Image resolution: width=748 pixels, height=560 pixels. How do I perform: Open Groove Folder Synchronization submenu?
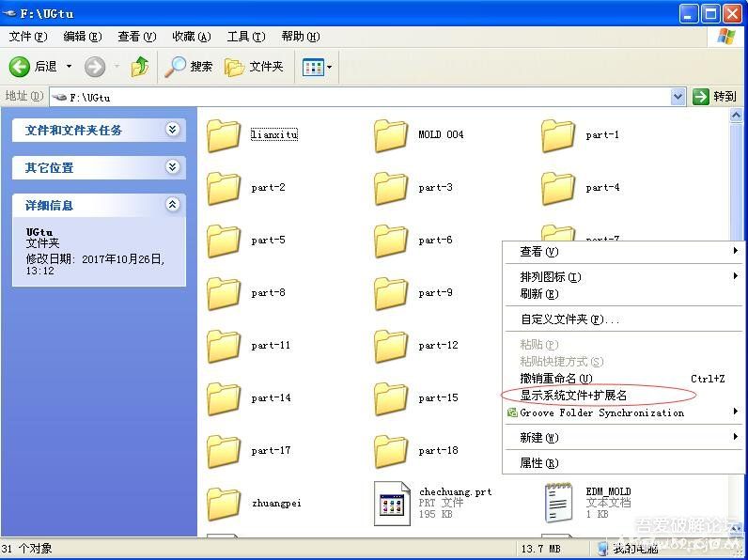pos(602,412)
